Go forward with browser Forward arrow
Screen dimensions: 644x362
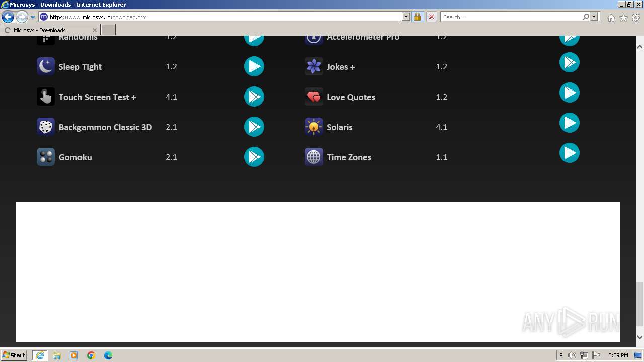(22, 17)
